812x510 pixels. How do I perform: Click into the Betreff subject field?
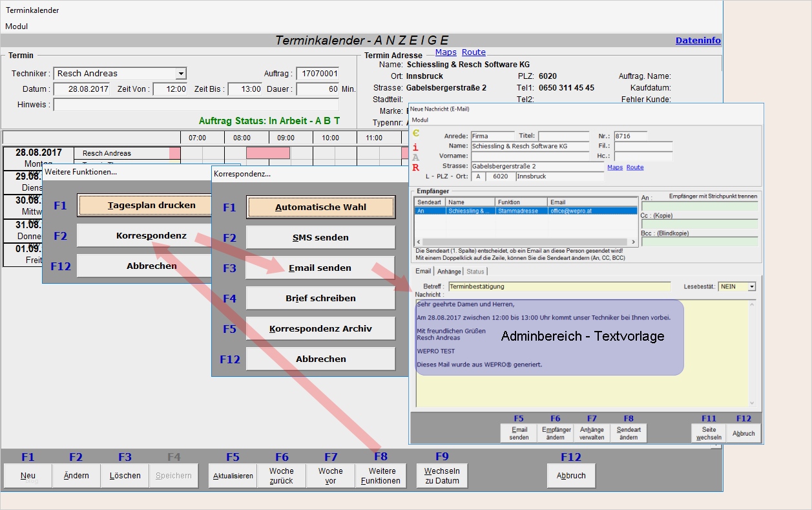[x=559, y=286]
